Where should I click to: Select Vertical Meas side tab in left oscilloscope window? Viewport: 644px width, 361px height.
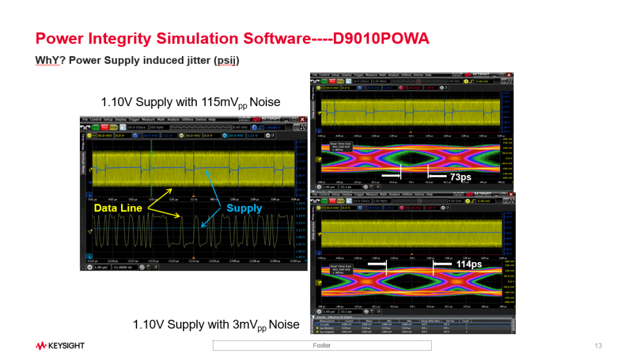point(82,163)
